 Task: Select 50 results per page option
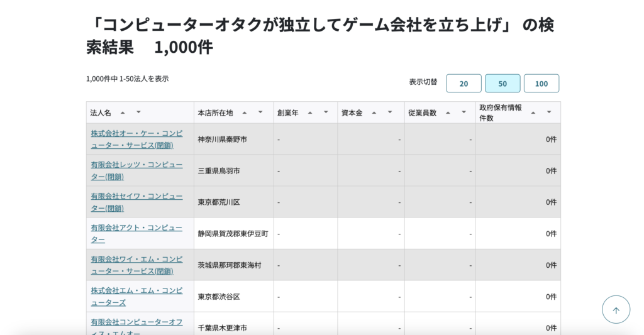pos(502,84)
